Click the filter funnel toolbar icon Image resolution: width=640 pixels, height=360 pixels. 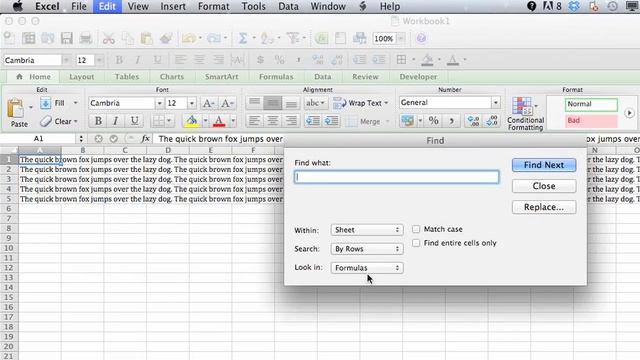click(293, 38)
